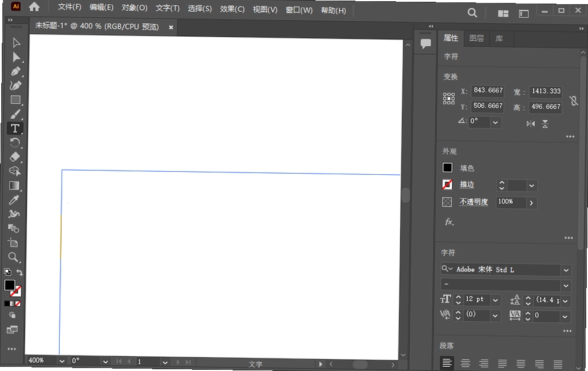Go to Illustrator home screen
Viewport: 588px width, 371px height.
(x=34, y=7)
